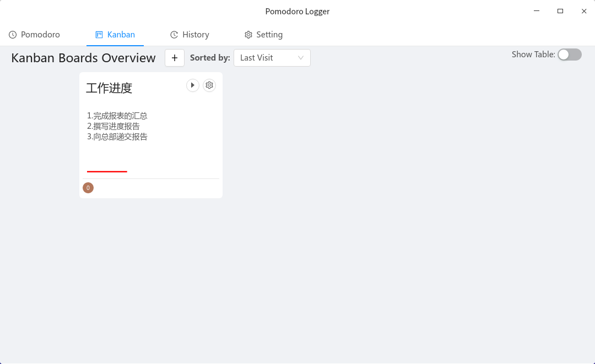Screen dimensions: 595x364
Task: Open the board titled 工作进度
Action: coord(109,88)
